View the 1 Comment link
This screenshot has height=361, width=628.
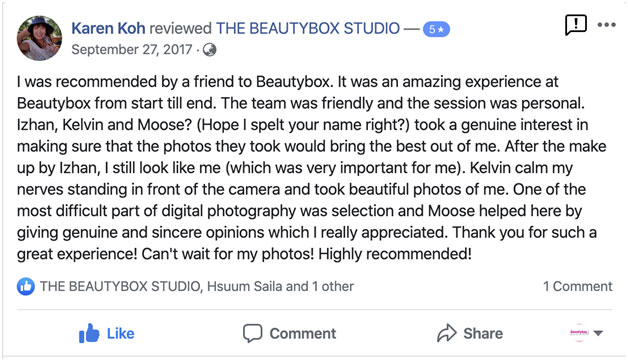click(578, 286)
